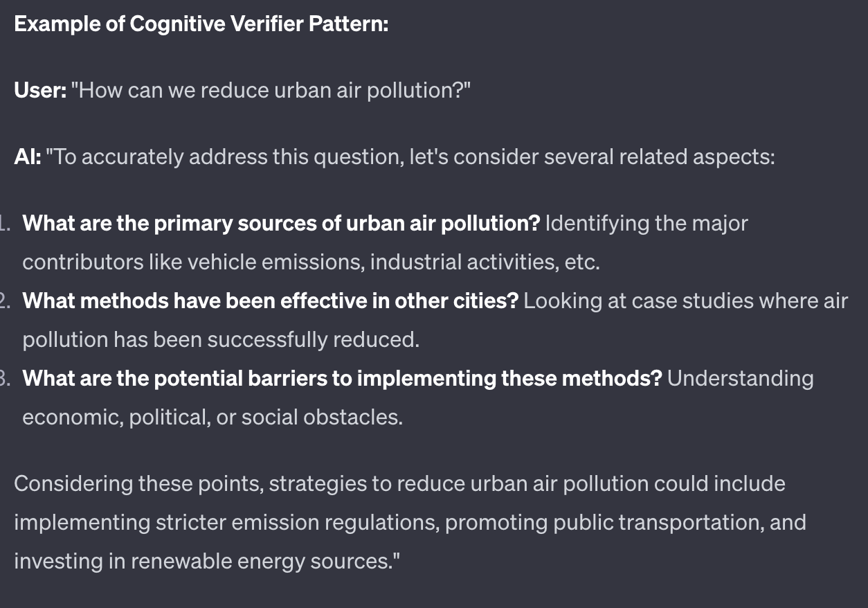
Task: Click 'What methods have been effective in other cities?'
Action: click(x=270, y=301)
